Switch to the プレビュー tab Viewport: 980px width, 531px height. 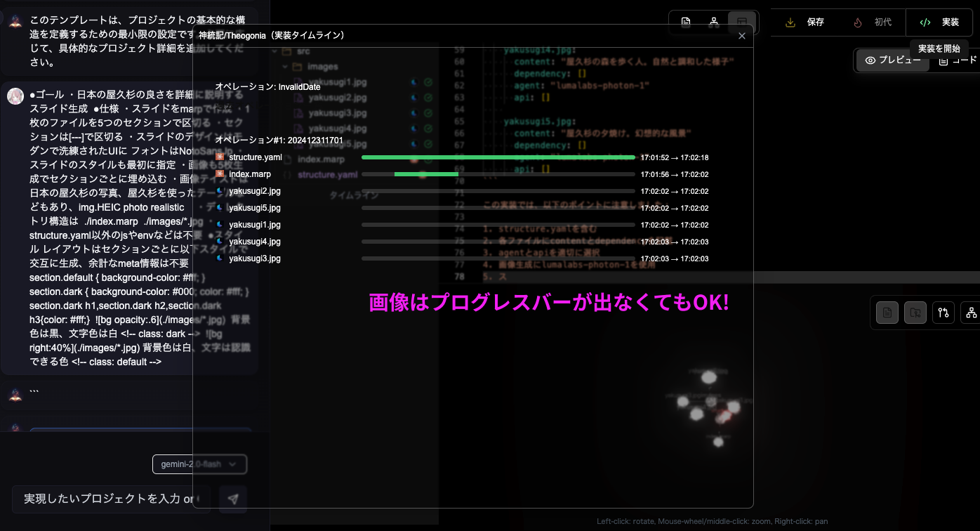(893, 60)
